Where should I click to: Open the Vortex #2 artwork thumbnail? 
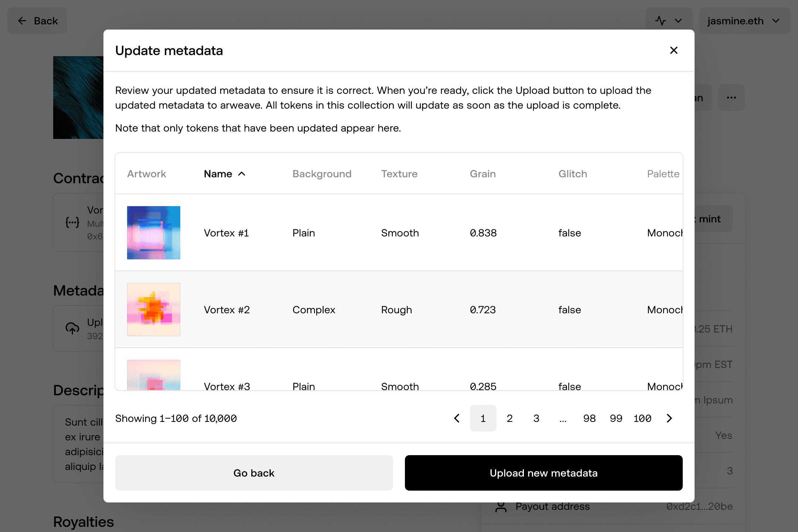(154, 310)
